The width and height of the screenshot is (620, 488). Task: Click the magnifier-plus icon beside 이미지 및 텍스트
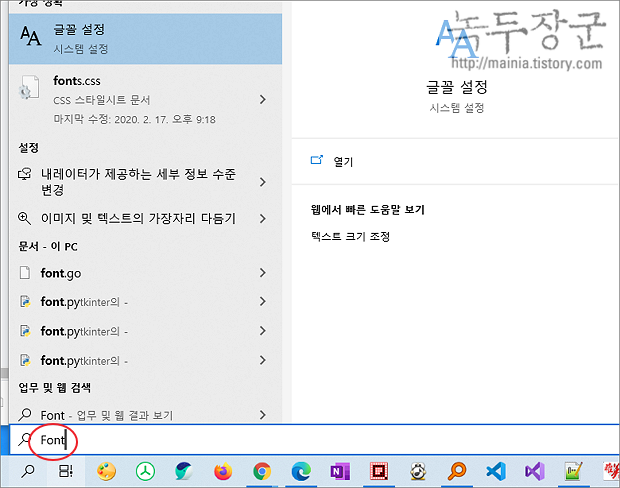click(x=25, y=218)
